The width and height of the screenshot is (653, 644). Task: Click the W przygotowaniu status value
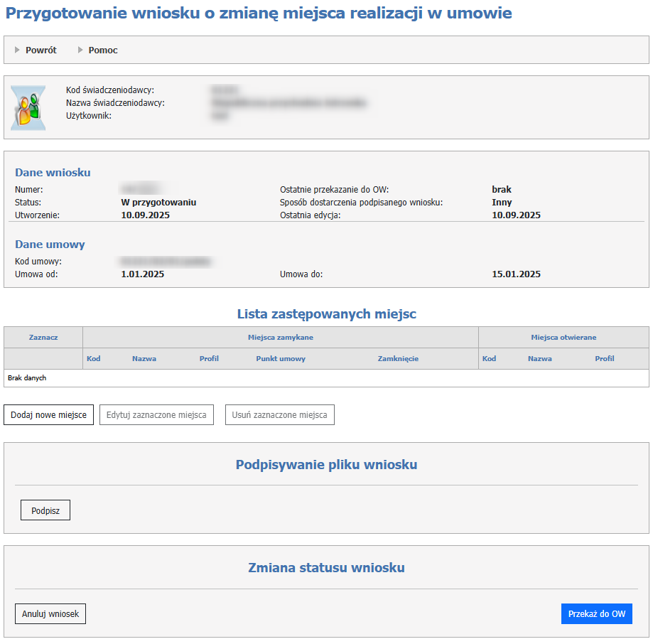point(158,203)
